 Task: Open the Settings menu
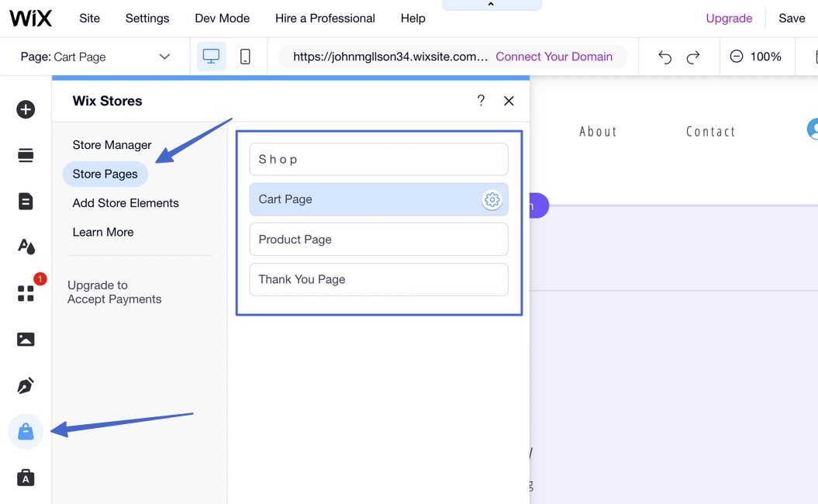pos(147,18)
